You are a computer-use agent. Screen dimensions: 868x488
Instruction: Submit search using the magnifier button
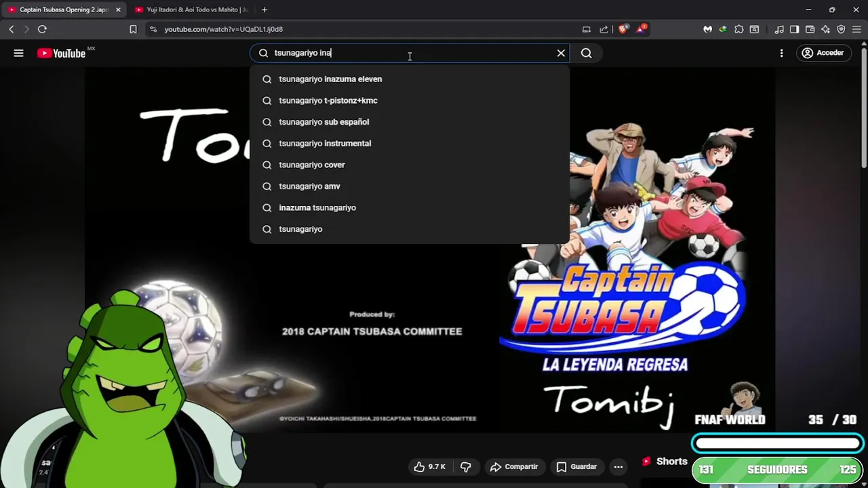click(587, 53)
